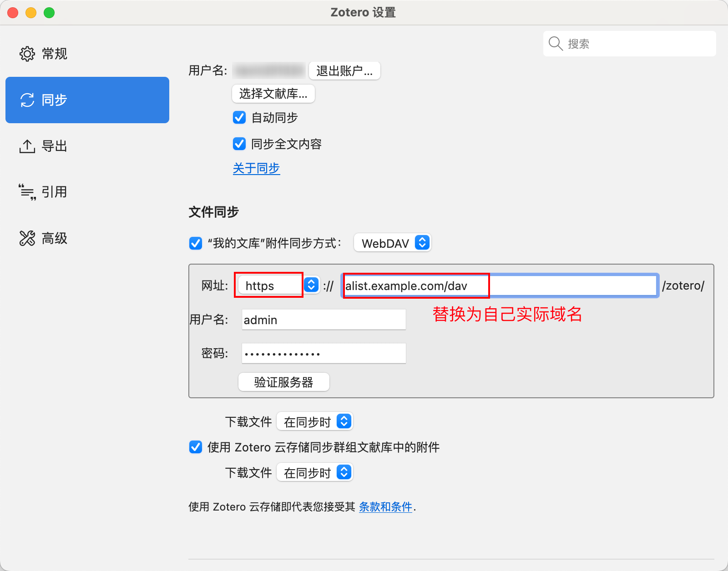The height and width of the screenshot is (571, 728).
Task: Click the green zoom window button
Action: coord(49,13)
